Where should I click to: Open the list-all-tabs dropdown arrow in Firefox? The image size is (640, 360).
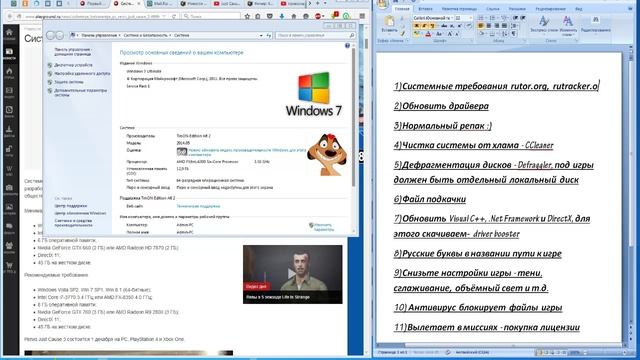[325, 3]
